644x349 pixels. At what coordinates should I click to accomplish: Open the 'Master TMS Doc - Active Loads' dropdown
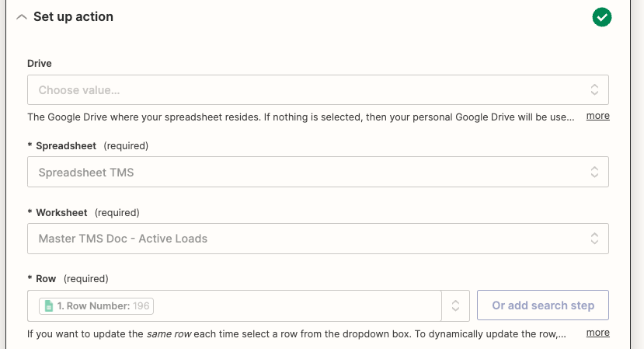[303, 239]
